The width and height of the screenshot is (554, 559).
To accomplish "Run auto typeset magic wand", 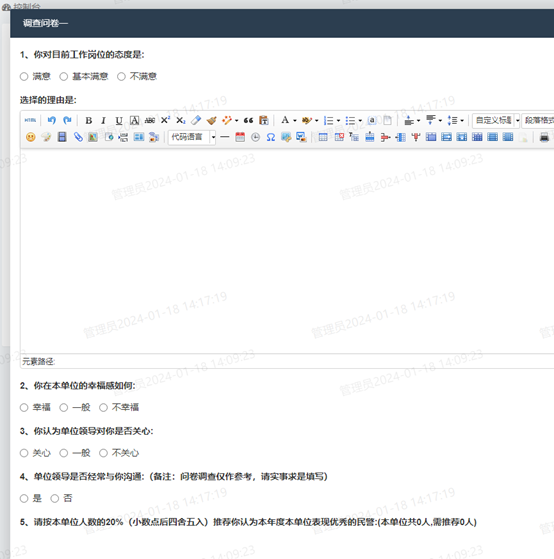I will click(x=227, y=120).
